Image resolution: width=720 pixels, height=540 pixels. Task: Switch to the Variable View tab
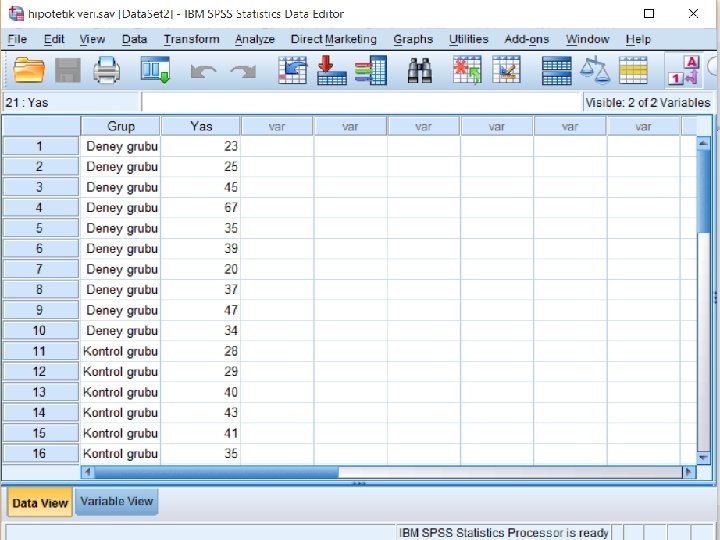(x=117, y=501)
